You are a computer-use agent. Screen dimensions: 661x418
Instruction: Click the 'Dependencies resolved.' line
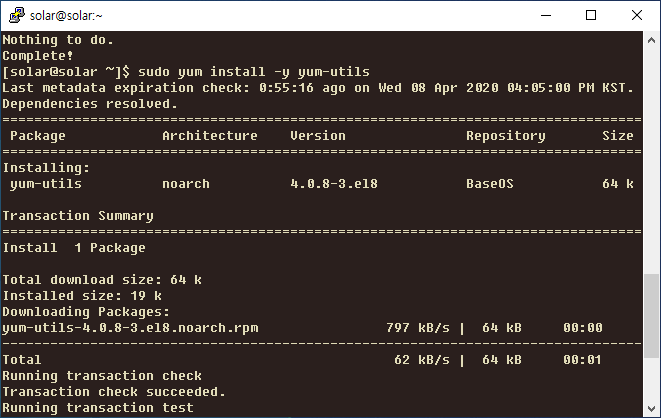[x=90, y=104]
